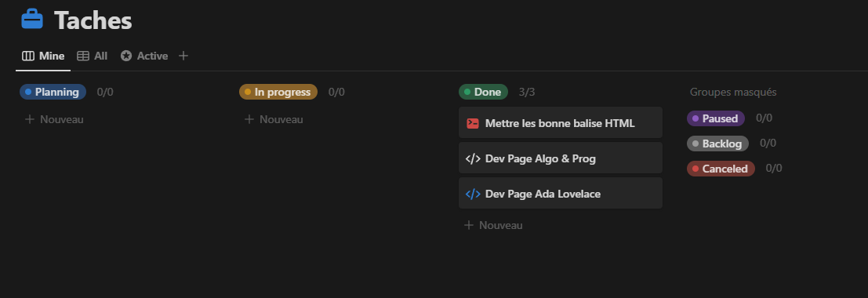Click the blue briefcase page icon
The width and height of the screenshot is (868, 298).
32,20
